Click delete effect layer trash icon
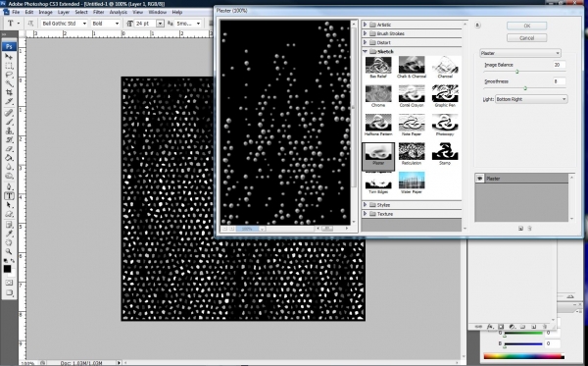Viewport: 588px width, 366px height. 529,229
